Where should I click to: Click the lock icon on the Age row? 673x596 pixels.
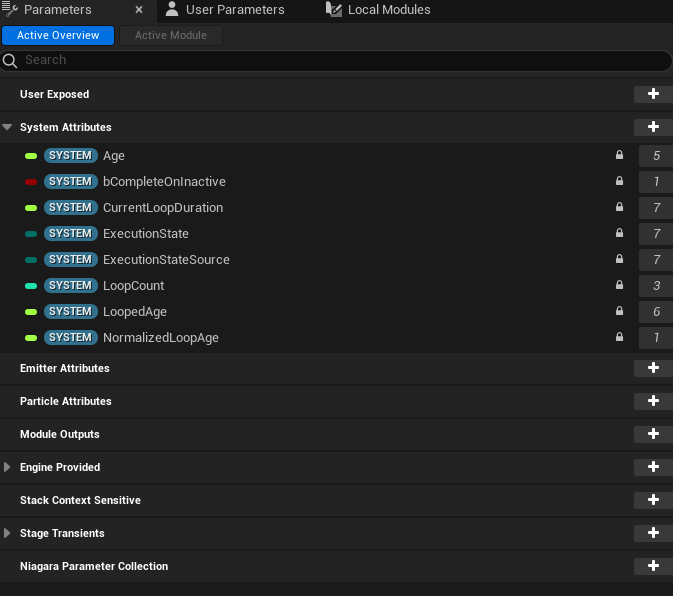tap(619, 155)
